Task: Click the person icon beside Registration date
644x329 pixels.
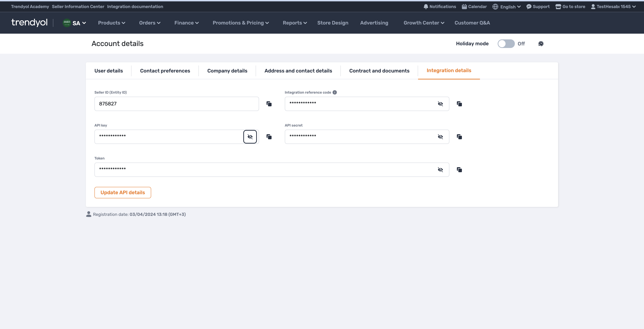Action: tap(89, 214)
